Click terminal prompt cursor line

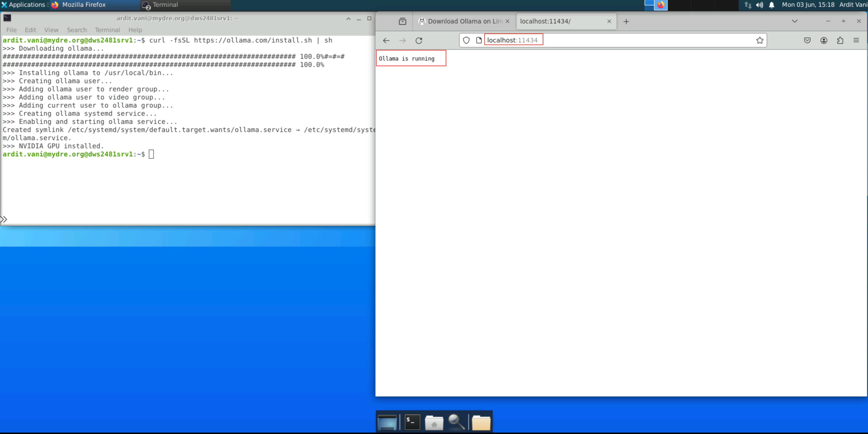coord(78,154)
